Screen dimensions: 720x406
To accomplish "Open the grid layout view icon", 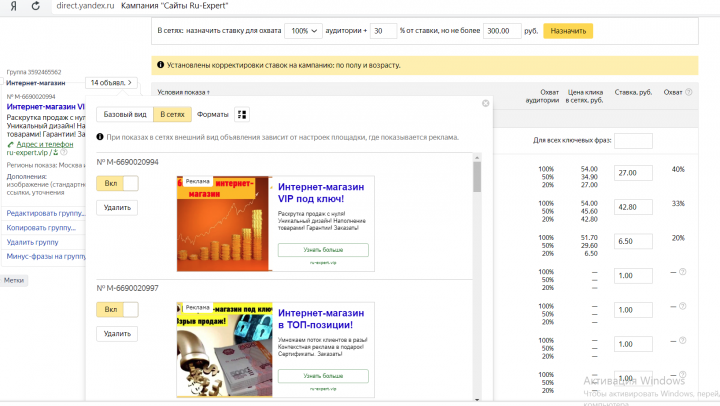I will [242, 114].
